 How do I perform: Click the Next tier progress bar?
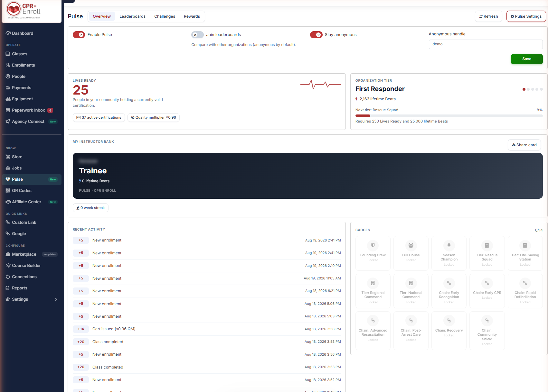point(449,116)
